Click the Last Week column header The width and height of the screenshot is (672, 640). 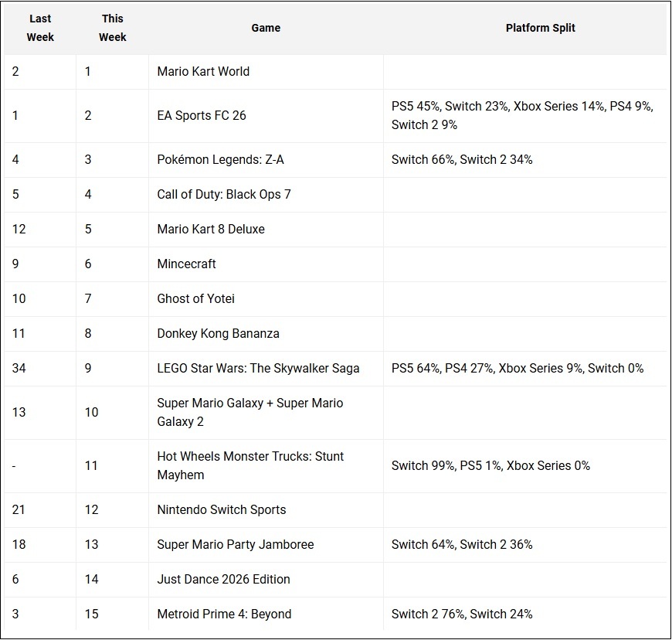click(40, 28)
